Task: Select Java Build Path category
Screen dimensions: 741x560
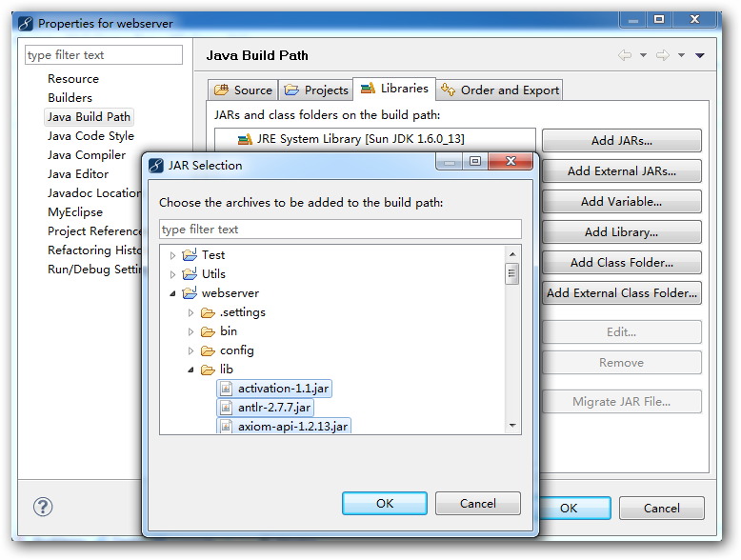Action: tap(89, 117)
